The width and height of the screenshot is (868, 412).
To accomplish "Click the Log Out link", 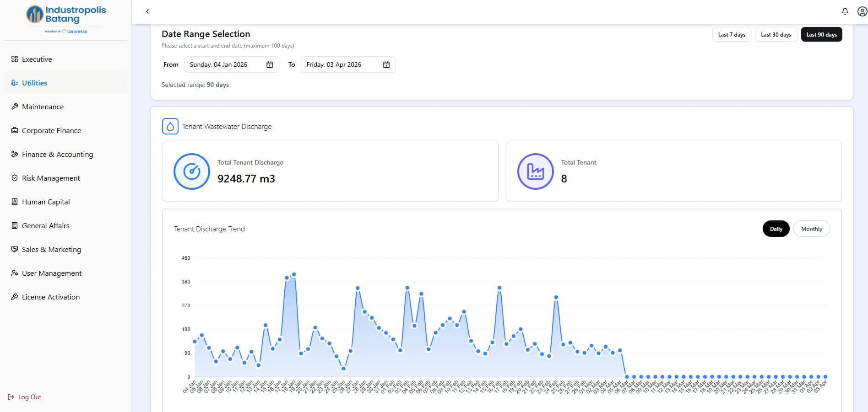I will pos(25,397).
